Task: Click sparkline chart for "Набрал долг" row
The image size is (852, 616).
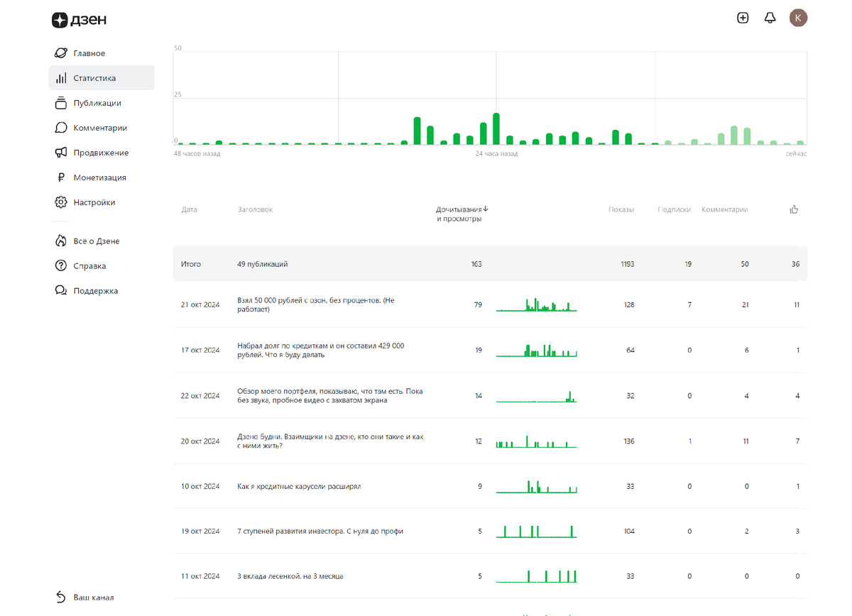Action: coord(537,350)
